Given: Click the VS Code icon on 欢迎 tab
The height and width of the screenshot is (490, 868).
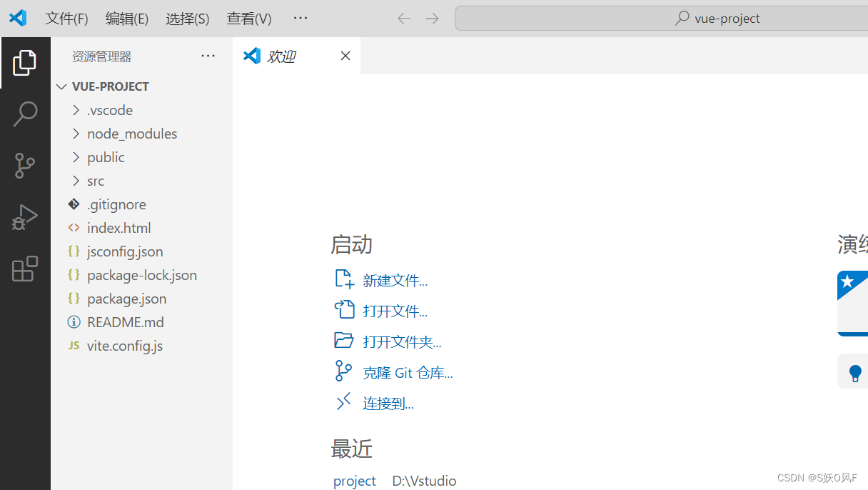Looking at the screenshot, I should (252, 56).
